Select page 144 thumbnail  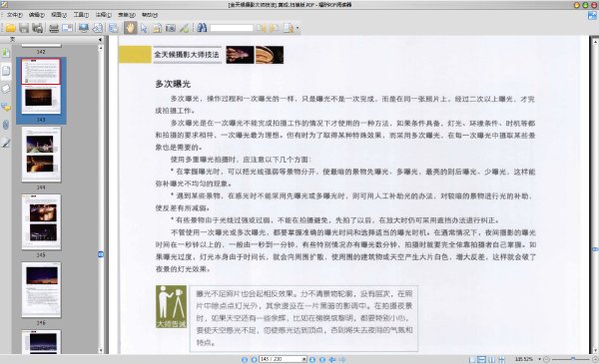point(41,155)
